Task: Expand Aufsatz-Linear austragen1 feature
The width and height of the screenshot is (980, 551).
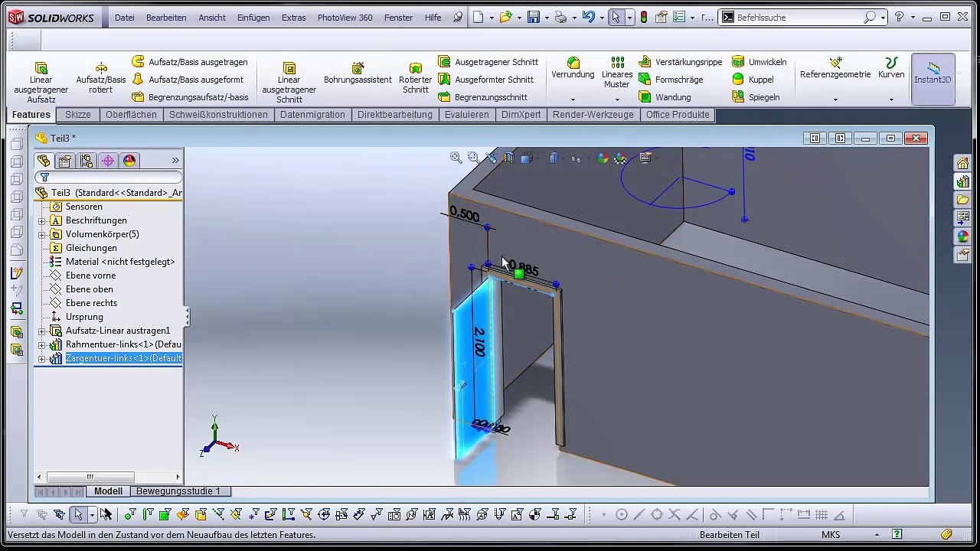Action: pos(42,331)
